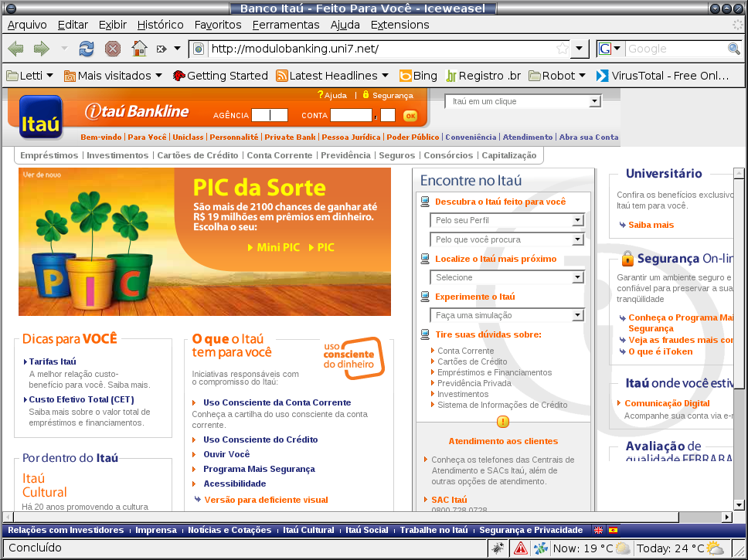Expand the URL history dropdown arrow
Image resolution: width=748 pixels, height=560 pixels.
pyautogui.click(x=579, y=49)
